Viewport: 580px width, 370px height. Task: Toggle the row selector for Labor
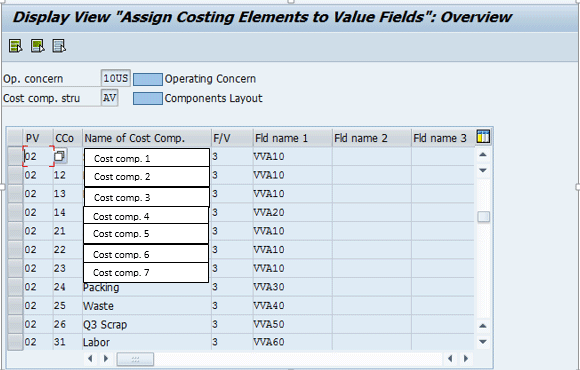15,342
